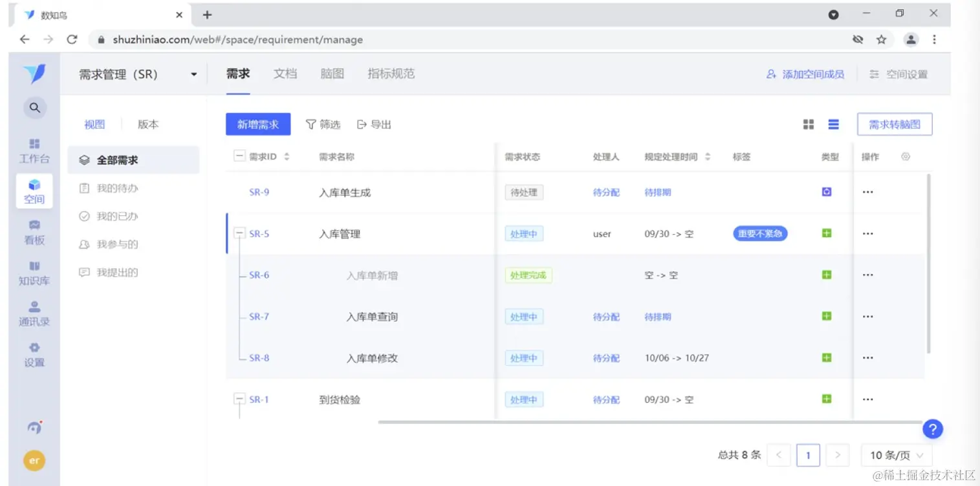Image resolution: width=980 pixels, height=486 pixels.
Task: Sort by 规定处理时间 column
Action: (x=707, y=156)
